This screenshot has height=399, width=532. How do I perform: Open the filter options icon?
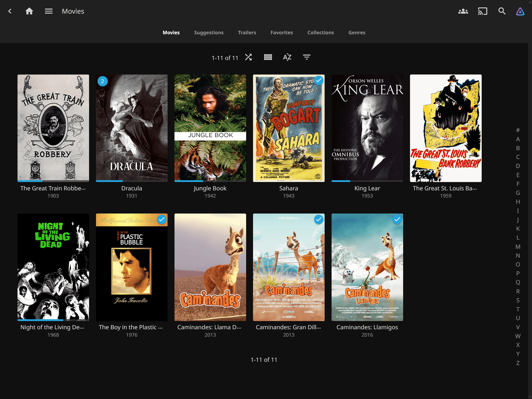(x=307, y=57)
